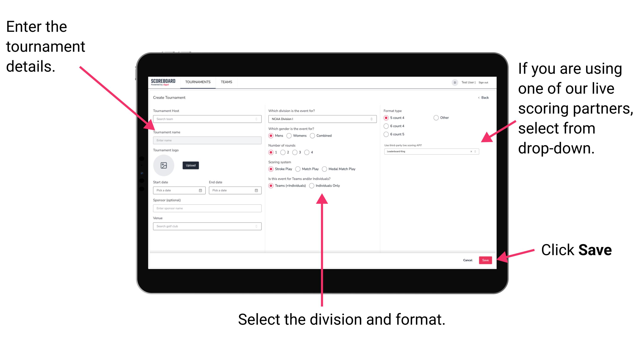Click the Venue search dropdown icon
Image resolution: width=644 pixels, height=346 pixels.
256,226
